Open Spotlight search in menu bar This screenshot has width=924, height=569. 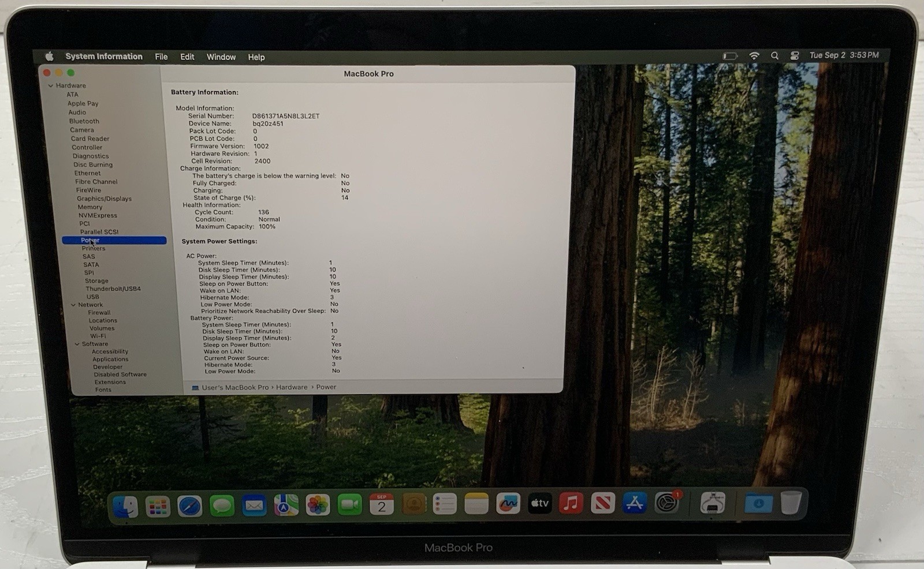[774, 56]
